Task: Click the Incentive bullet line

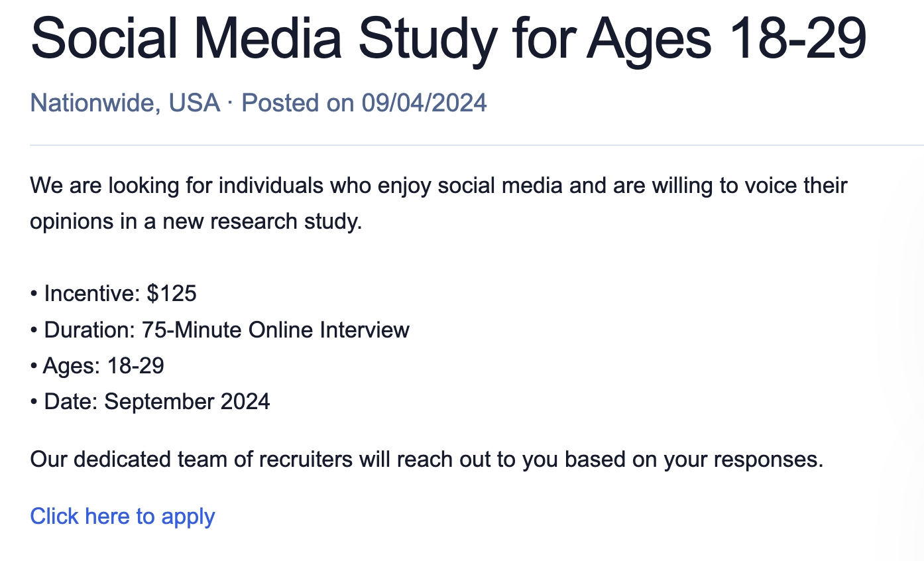Action: [113, 293]
